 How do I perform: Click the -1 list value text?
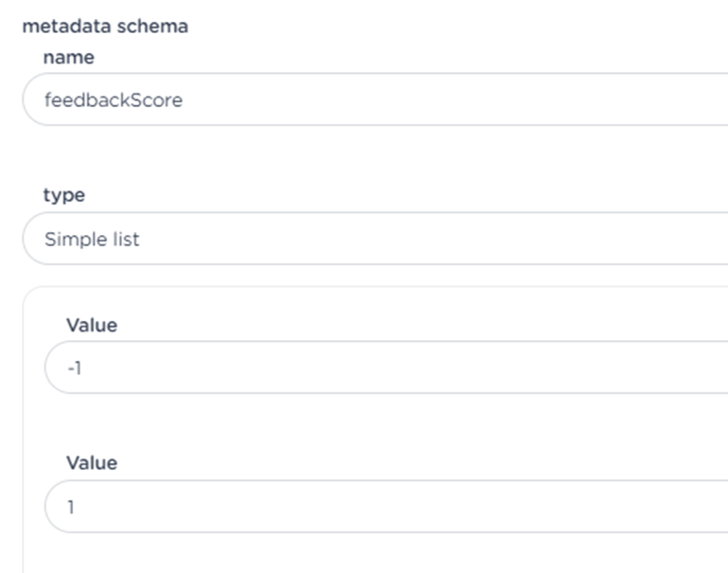[x=74, y=367]
